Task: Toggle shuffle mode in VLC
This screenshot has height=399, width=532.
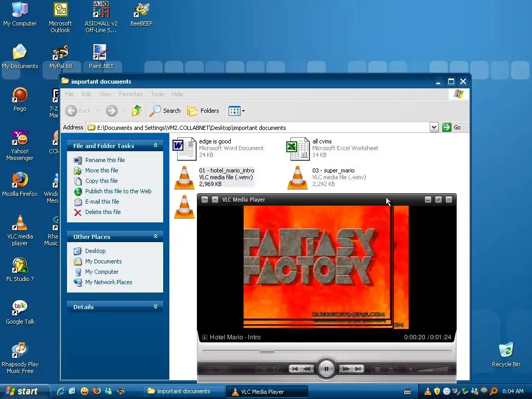Action: click(262, 369)
